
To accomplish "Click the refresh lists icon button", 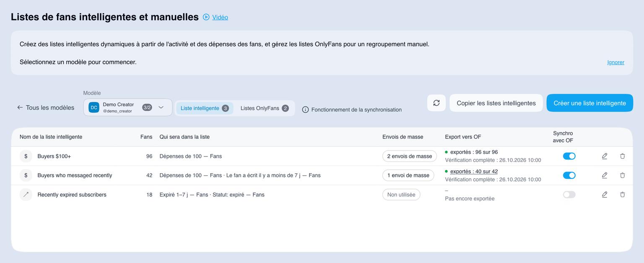I will 436,103.
